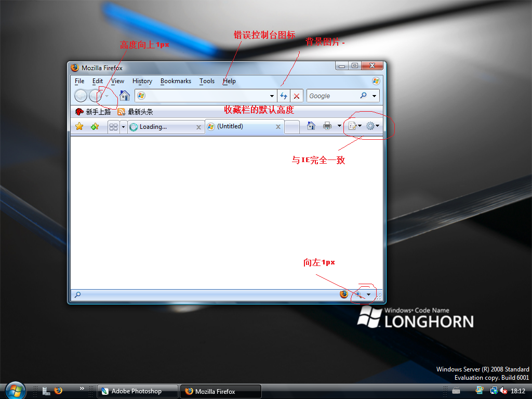Maximize the Mozilla Firefox window
This screenshot has width=532, height=399.
click(x=355, y=65)
